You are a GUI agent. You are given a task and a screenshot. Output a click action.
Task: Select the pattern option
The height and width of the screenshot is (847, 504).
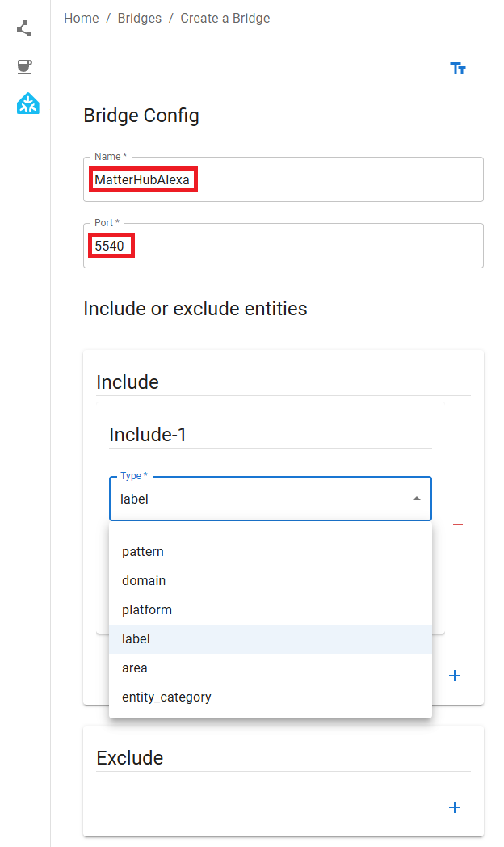click(x=143, y=552)
